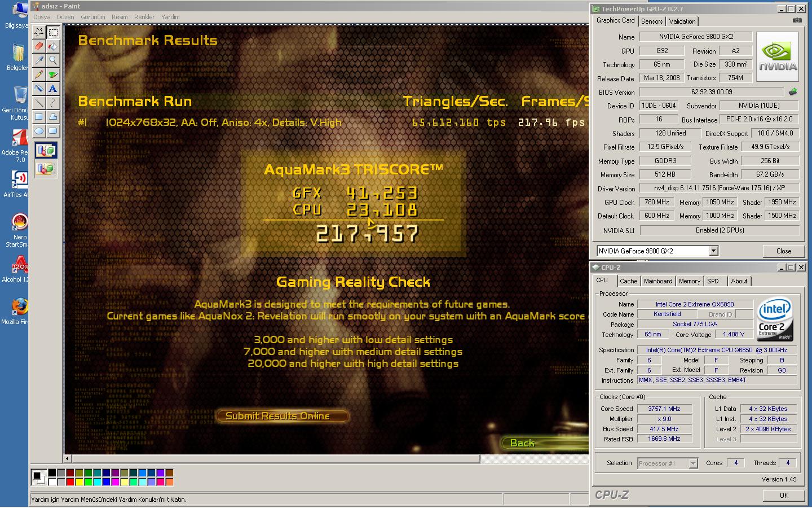Enable transparent selection mode in Paint
The height and width of the screenshot is (508, 812).
pos(46,168)
